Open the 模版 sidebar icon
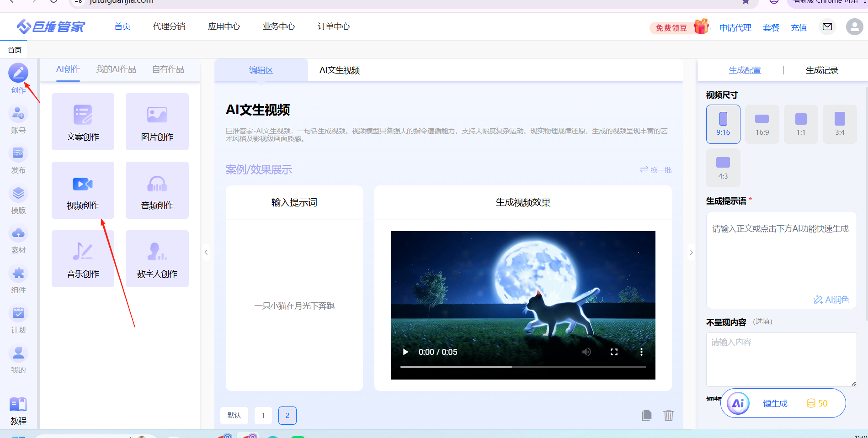 pos(18,193)
